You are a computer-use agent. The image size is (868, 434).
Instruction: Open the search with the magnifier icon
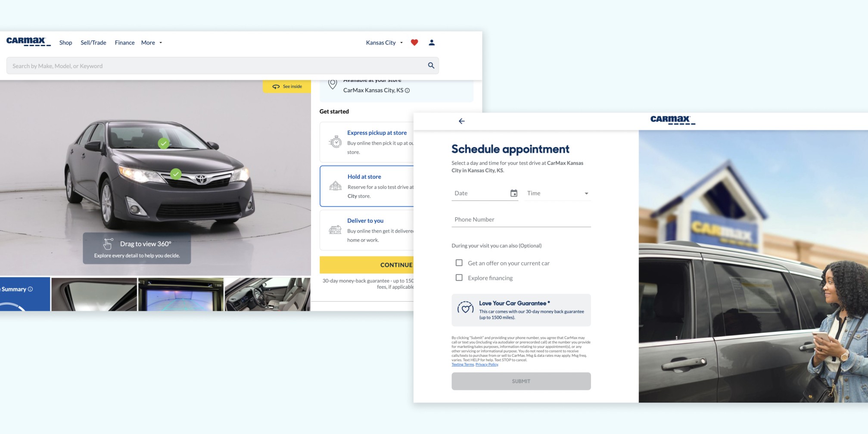(x=430, y=66)
